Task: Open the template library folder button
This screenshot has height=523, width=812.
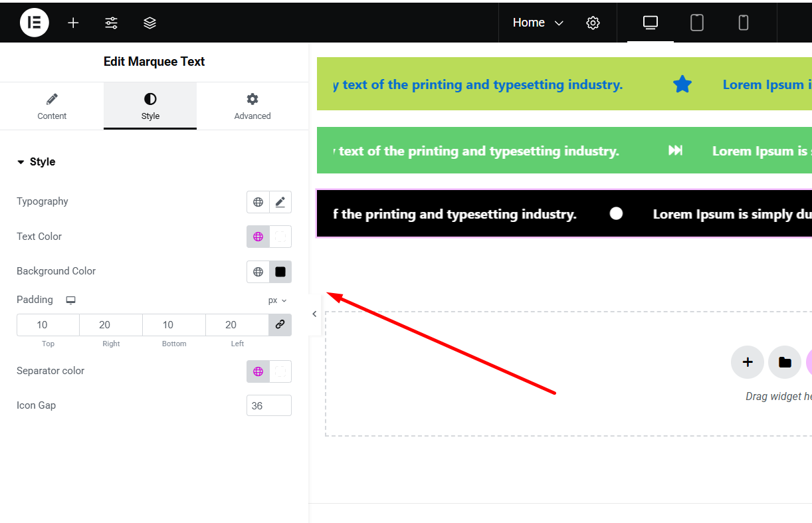Action: click(x=785, y=362)
